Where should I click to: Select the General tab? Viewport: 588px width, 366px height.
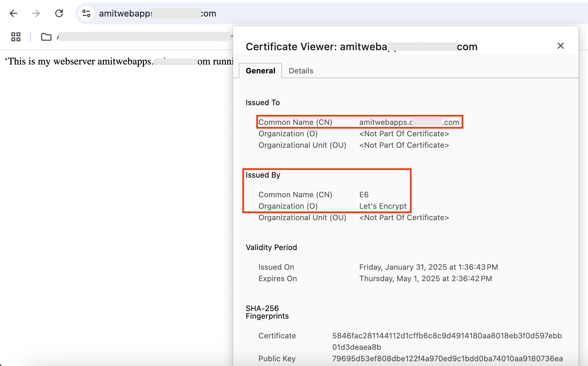pos(260,71)
